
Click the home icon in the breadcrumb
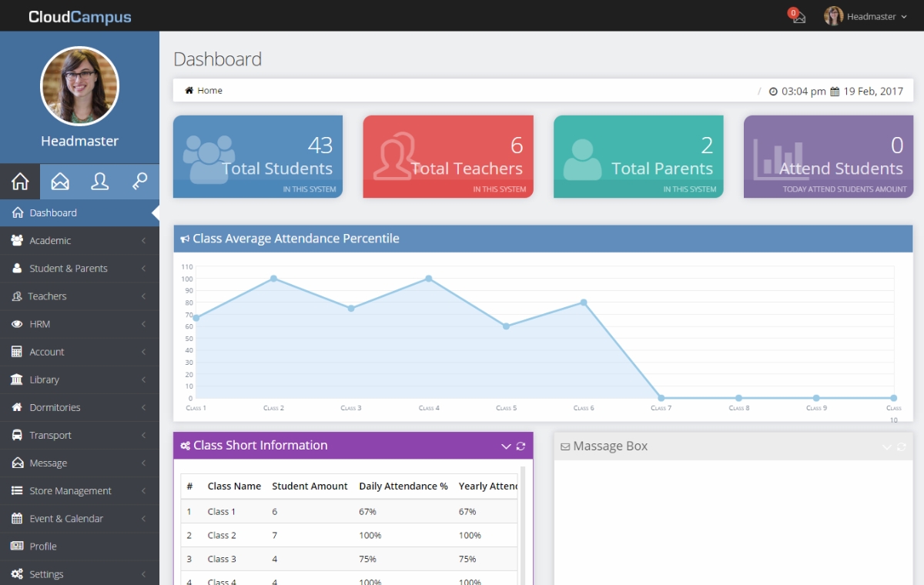(x=189, y=91)
